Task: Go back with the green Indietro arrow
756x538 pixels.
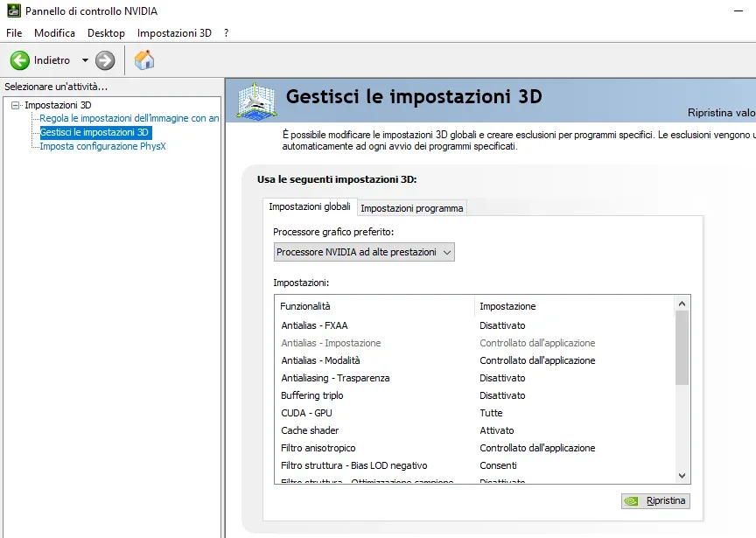Action: pos(20,60)
